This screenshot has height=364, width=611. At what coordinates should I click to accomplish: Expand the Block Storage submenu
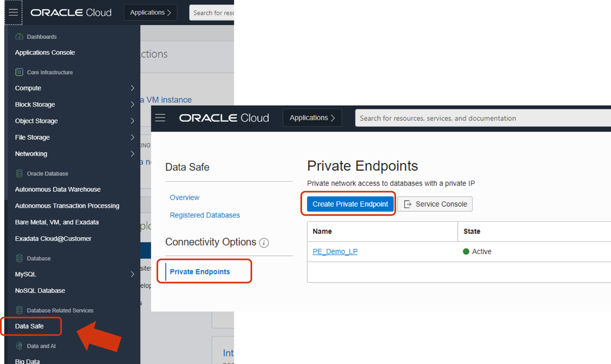click(x=132, y=105)
